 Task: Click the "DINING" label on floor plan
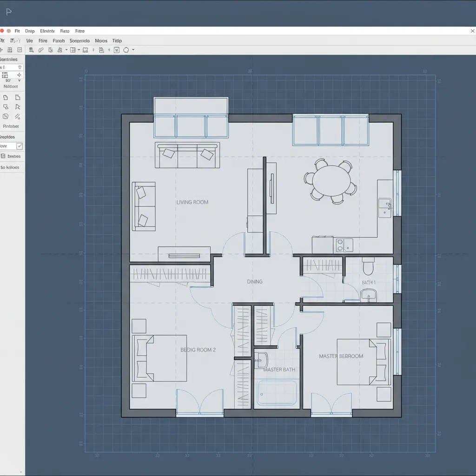point(255,282)
